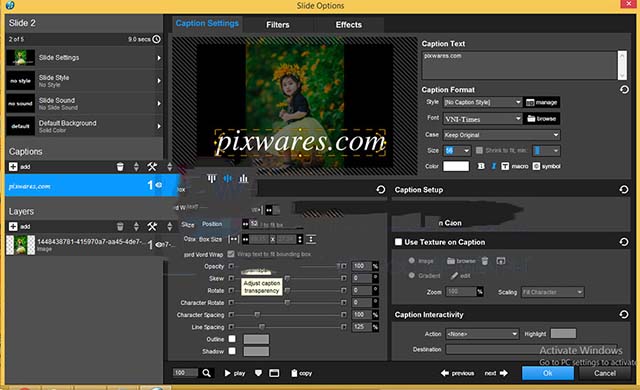Toggle visibility of the image layer
Viewport: 640px width, 390px height.
point(159,244)
